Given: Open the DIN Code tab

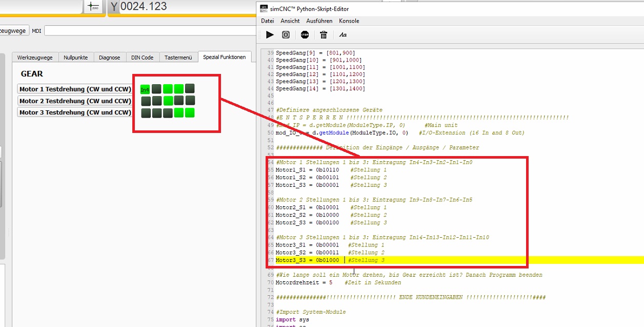Looking at the screenshot, I should [x=143, y=57].
